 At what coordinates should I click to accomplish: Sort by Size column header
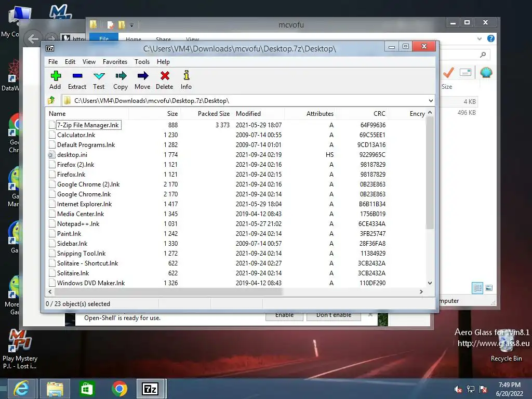click(x=154, y=114)
